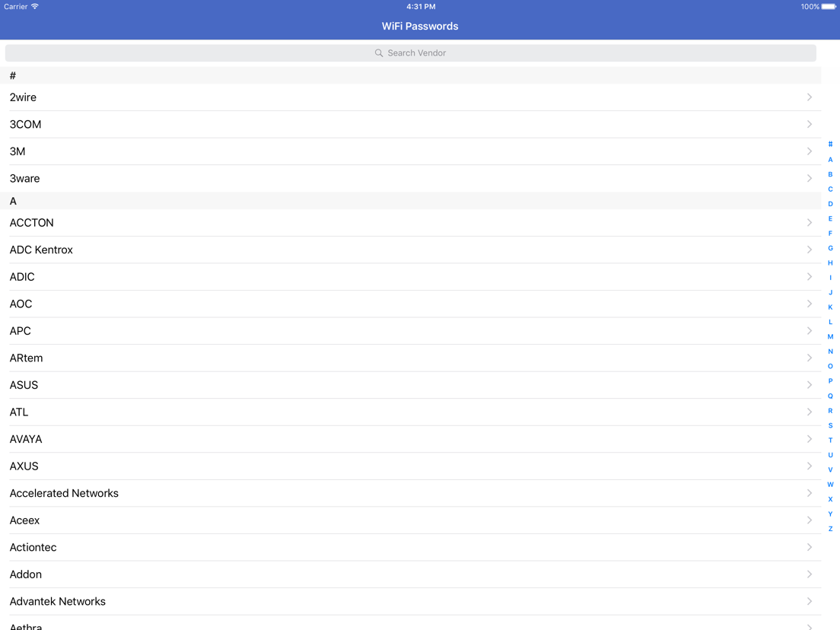840x630 pixels.
Task: Select ADC Kentrox from the list
Action: [x=410, y=250]
